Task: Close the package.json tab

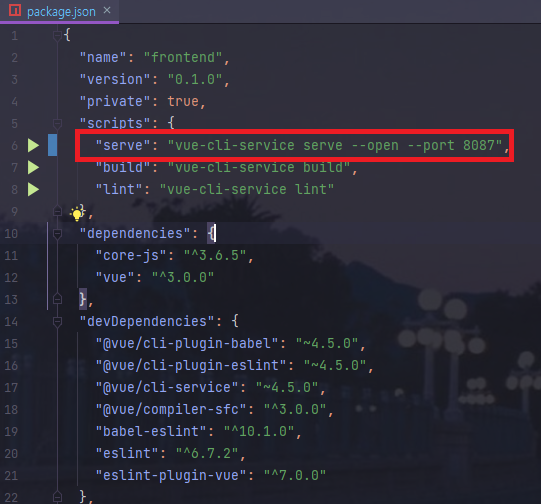Action: (x=107, y=11)
